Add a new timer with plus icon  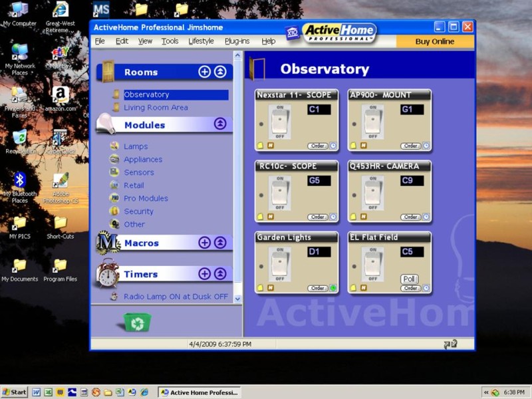[x=204, y=274]
